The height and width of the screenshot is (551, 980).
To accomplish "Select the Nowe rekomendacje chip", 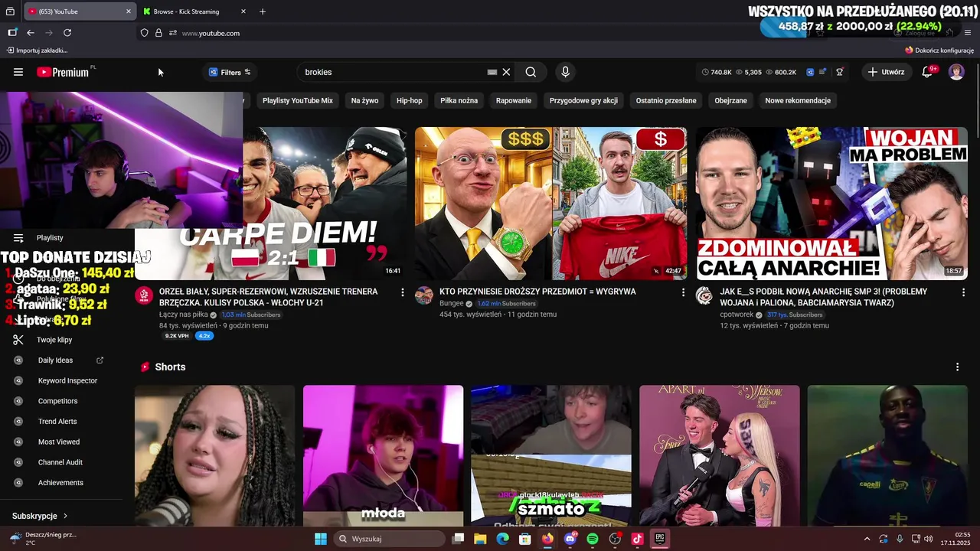I will point(798,100).
